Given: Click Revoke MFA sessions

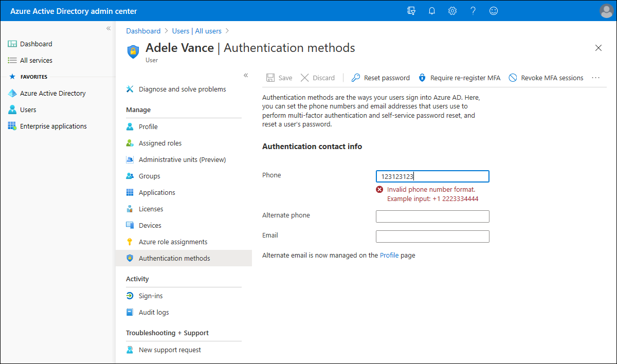Looking at the screenshot, I should 546,78.
